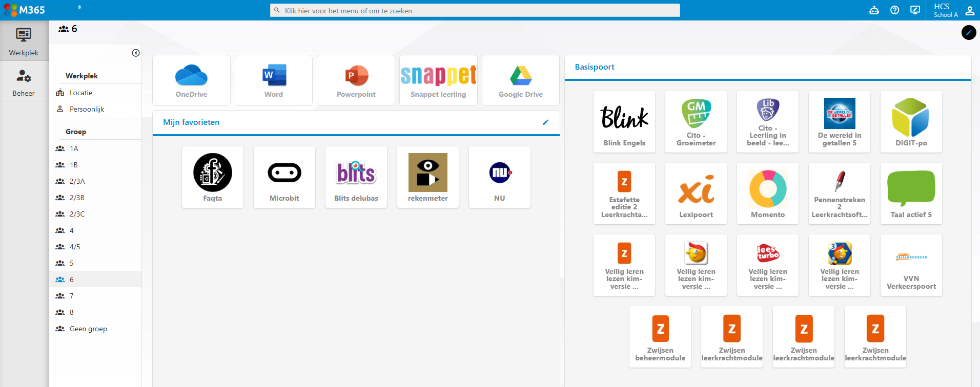
Task: Click the screen monitor icon in header
Action: [x=915, y=10]
